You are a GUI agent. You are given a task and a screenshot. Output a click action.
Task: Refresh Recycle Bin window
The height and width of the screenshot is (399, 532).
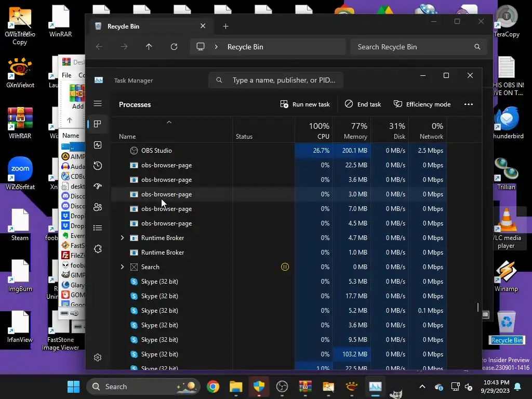(x=174, y=47)
